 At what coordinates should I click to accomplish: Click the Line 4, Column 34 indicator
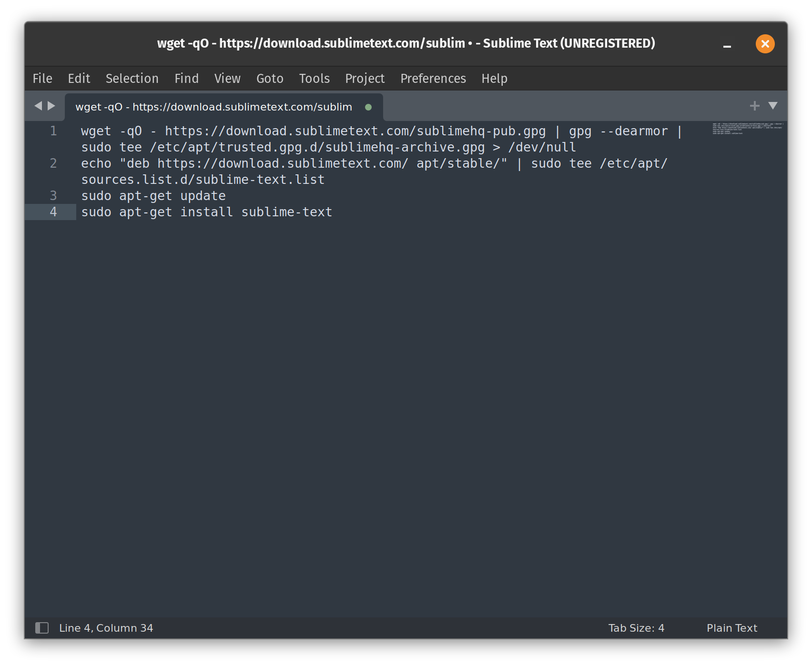coord(106,628)
